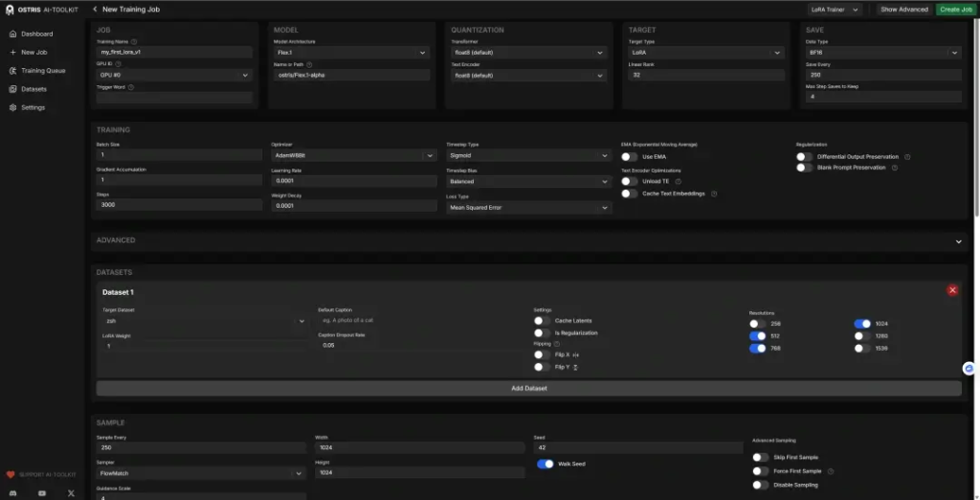Click help icon for Differential Output Preservation
The width and height of the screenshot is (980, 500).
(907, 157)
